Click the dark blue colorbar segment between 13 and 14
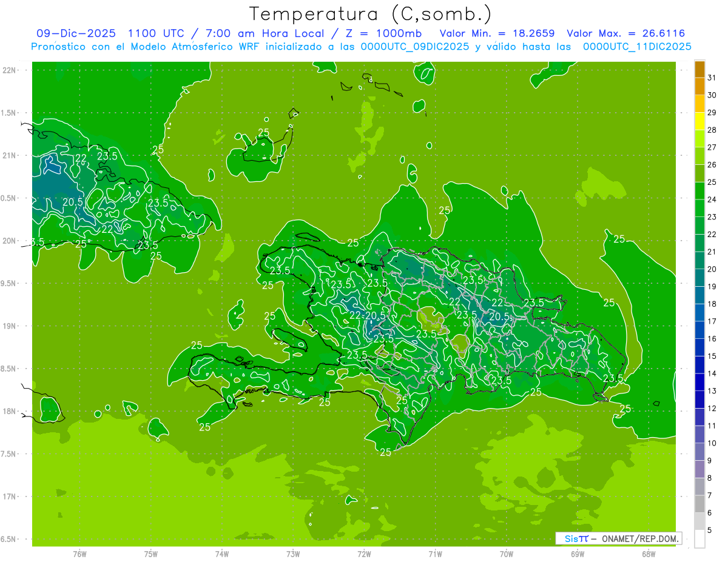This screenshot has width=728, height=562. (699, 382)
